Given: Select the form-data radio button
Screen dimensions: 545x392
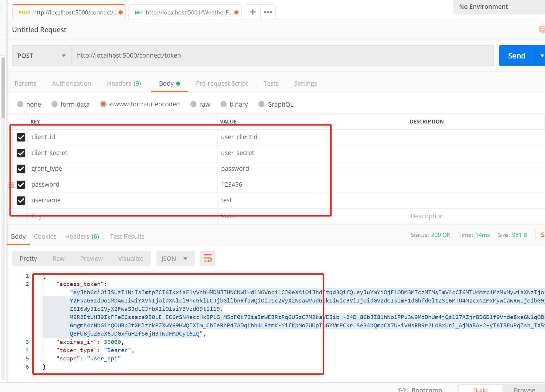Looking at the screenshot, I should 54,104.
